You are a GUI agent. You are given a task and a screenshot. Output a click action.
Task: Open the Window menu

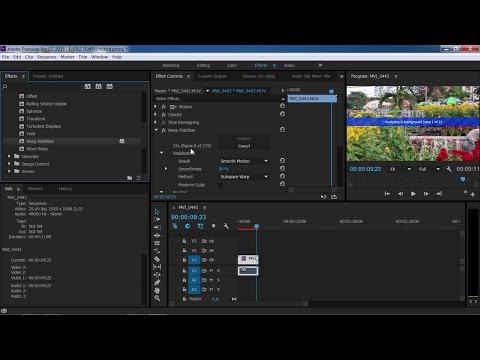tap(99, 57)
